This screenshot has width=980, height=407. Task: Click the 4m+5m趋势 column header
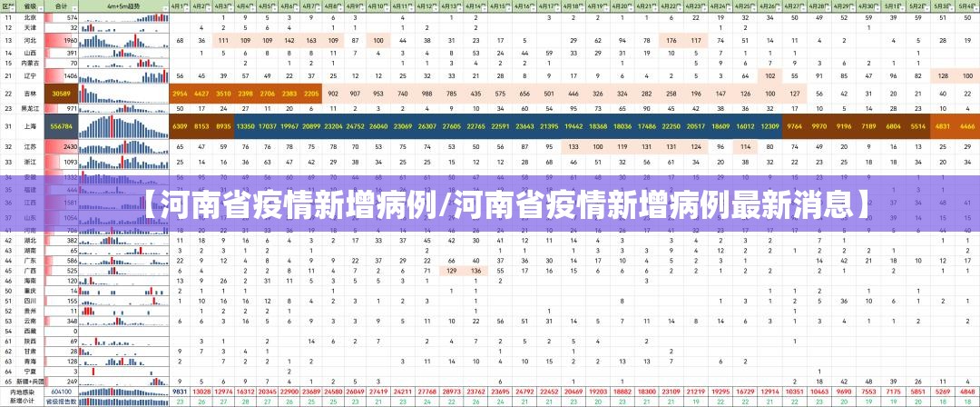(122, 5)
